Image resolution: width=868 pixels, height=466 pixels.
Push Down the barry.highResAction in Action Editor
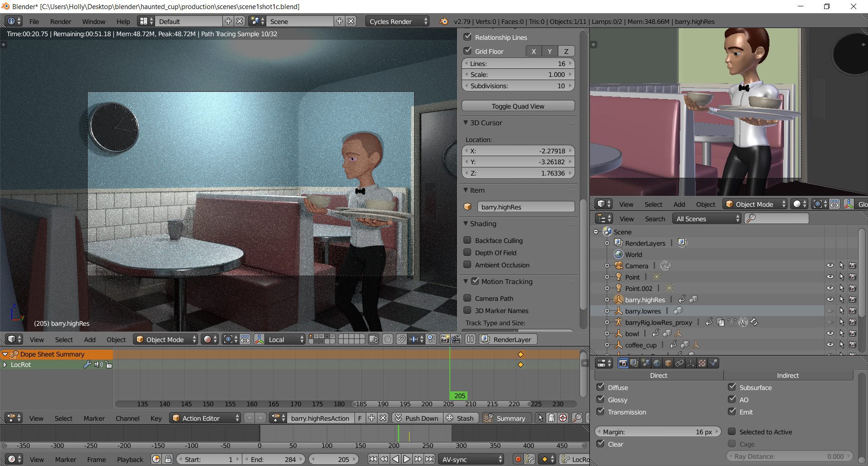coord(417,418)
